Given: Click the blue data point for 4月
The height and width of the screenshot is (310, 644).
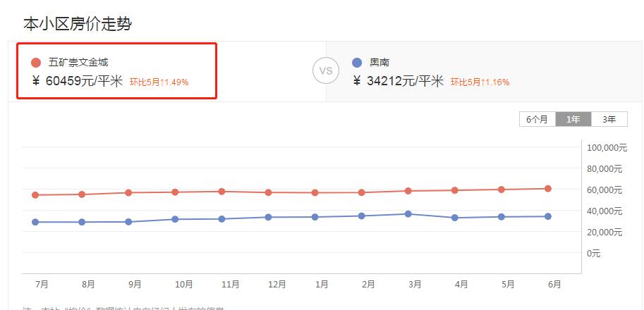Looking at the screenshot, I should 455,218.
